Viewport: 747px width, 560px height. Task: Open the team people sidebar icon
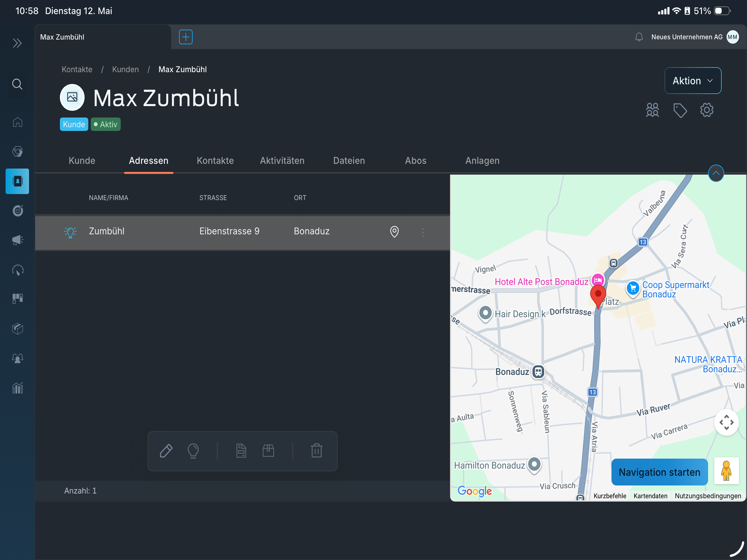pos(18,358)
